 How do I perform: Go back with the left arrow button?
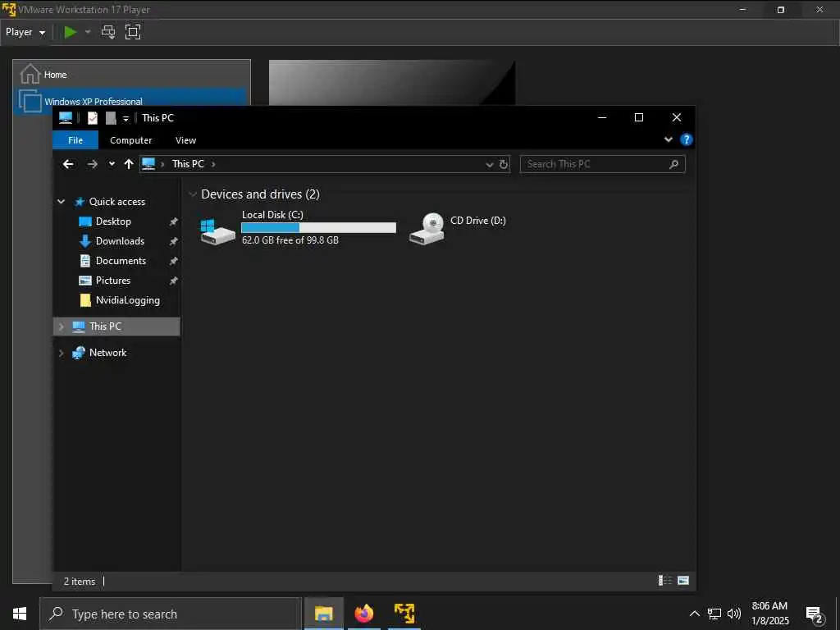68,164
